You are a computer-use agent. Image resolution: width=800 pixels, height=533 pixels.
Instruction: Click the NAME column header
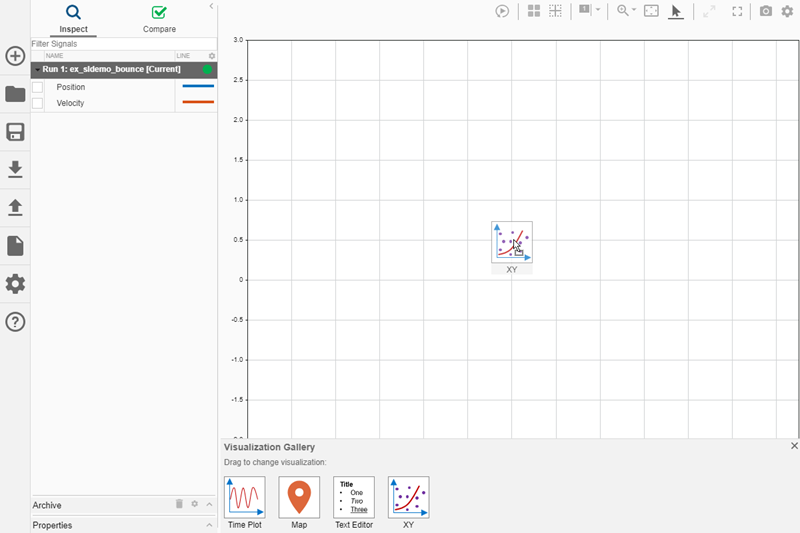(55, 56)
